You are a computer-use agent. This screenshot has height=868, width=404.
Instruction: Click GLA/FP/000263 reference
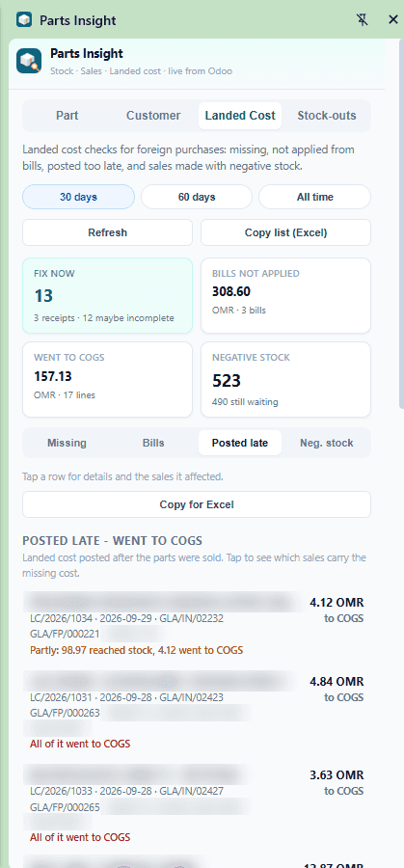coord(65,713)
